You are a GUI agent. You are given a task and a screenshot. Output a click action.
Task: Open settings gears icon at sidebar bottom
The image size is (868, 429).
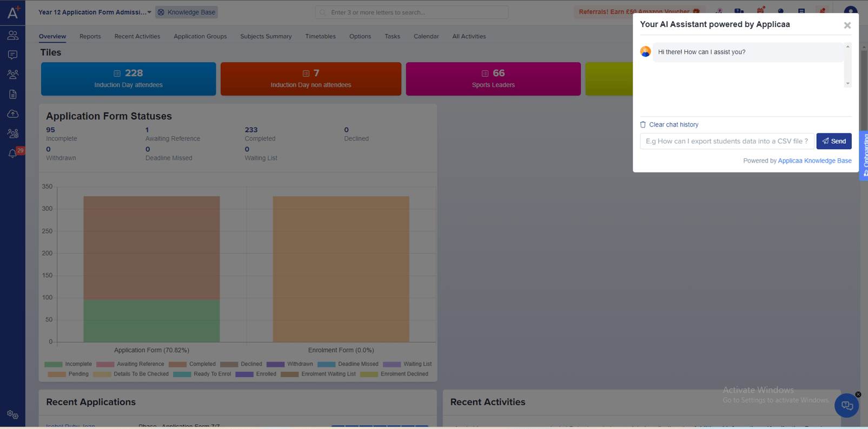[x=12, y=414]
